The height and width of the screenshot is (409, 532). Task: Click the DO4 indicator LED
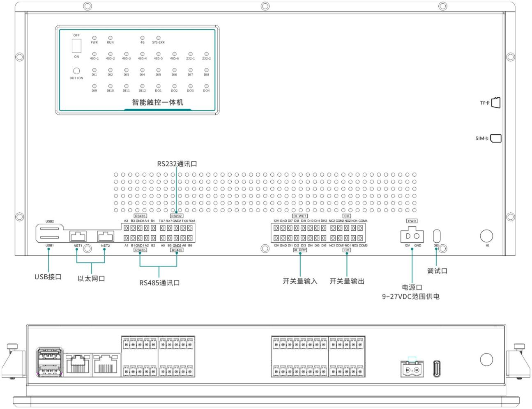(206, 86)
